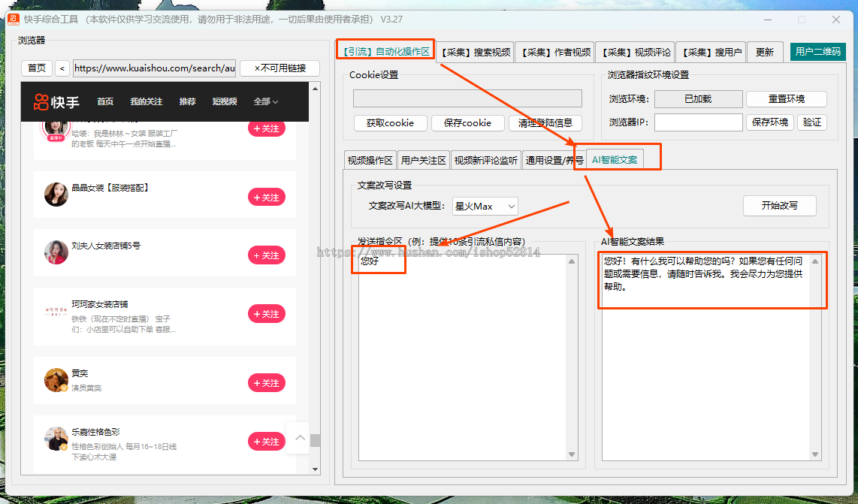Follow 黄奕 with the +关注 button
Screen dimensions: 858x504
267,383
